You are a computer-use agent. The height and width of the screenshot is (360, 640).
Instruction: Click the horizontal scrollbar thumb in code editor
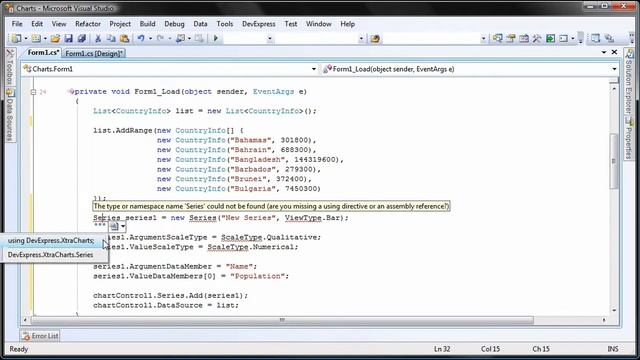[x=282, y=320]
